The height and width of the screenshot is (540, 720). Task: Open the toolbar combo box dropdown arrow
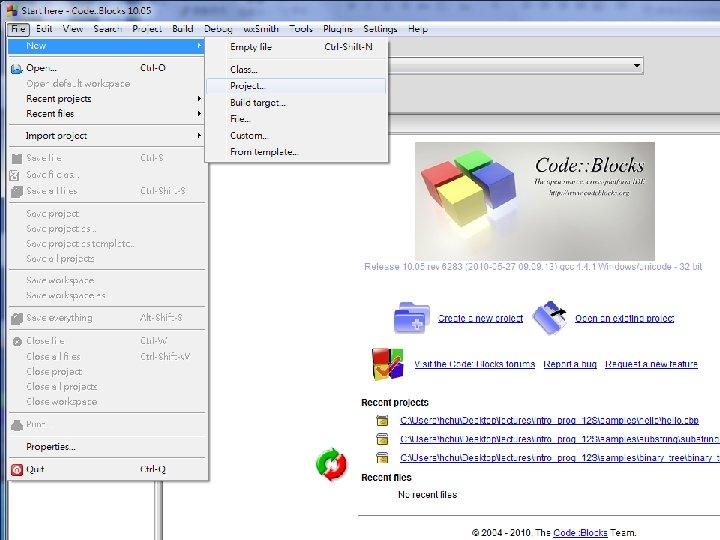(x=636, y=66)
